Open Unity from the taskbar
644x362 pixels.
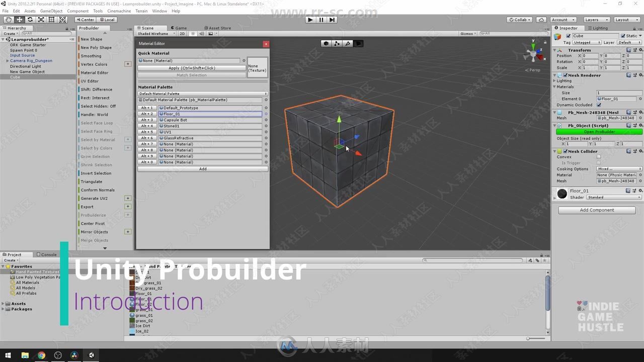(x=91, y=355)
